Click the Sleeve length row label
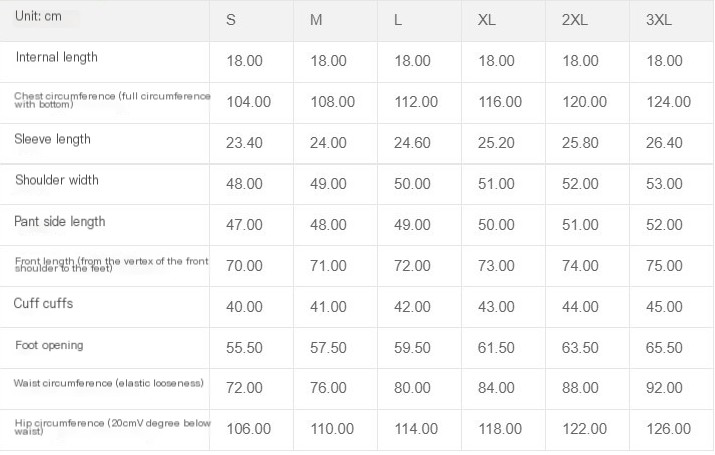 pyautogui.click(x=52, y=139)
